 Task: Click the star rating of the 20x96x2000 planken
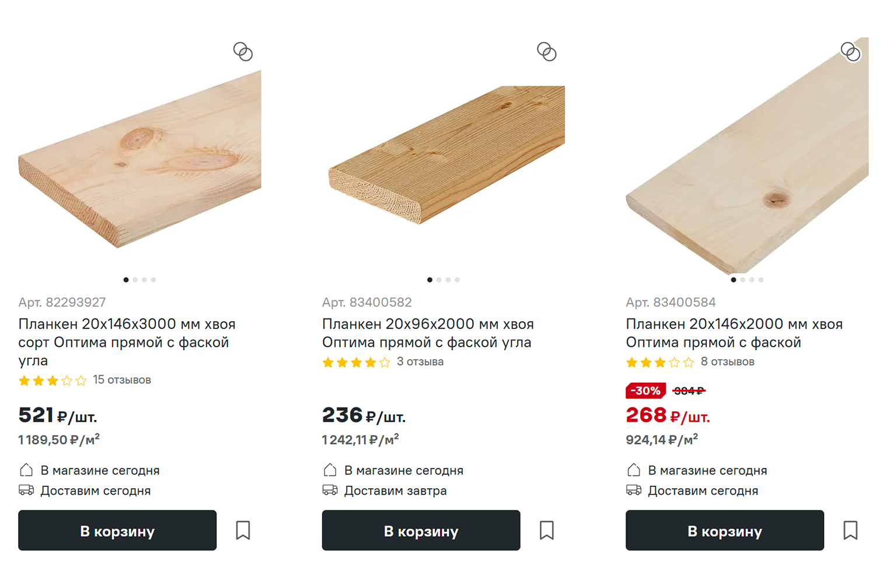coord(356,362)
